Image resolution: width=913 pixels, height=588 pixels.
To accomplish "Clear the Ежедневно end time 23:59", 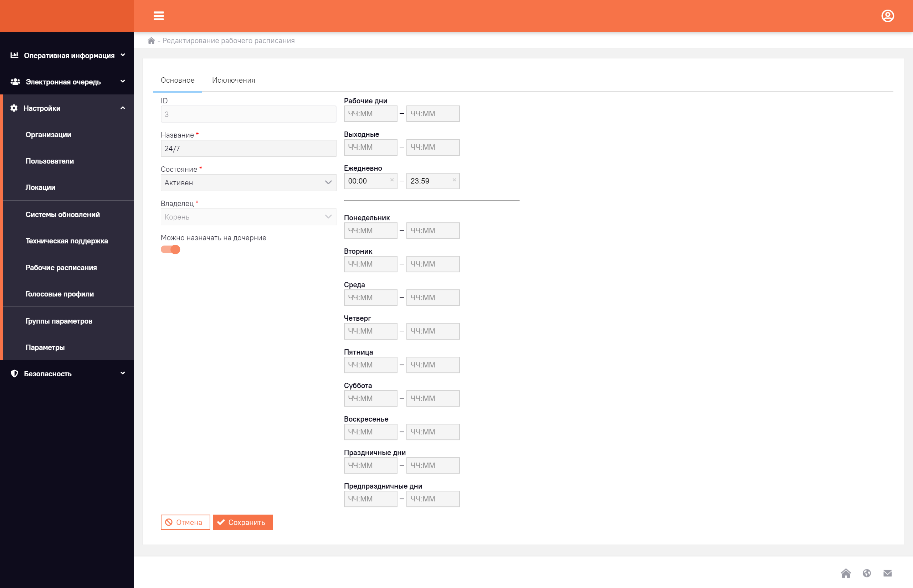I will 454,180.
